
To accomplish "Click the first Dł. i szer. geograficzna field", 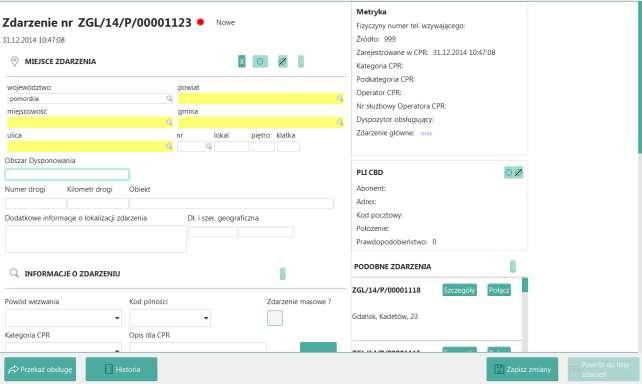I will click(x=213, y=232).
